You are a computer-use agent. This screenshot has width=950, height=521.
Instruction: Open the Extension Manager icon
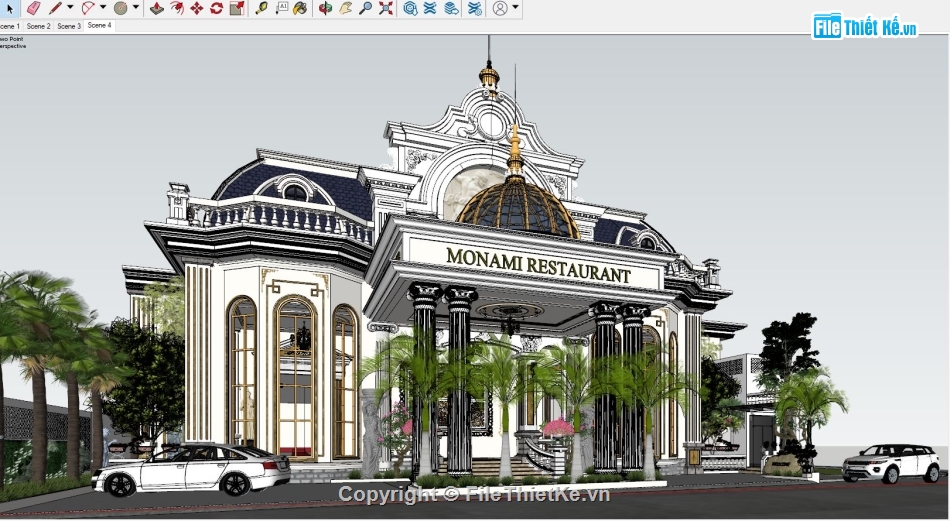pyautogui.click(x=476, y=8)
